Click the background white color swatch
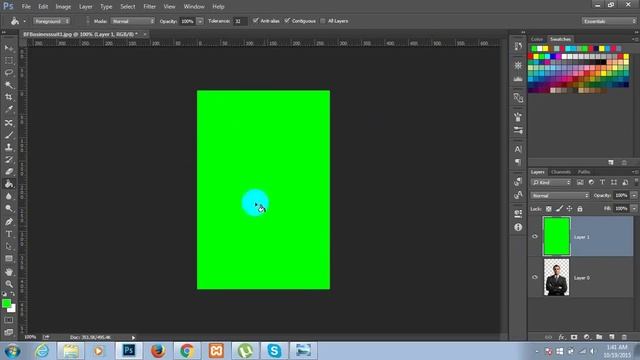 pyautogui.click(x=13, y=309)
